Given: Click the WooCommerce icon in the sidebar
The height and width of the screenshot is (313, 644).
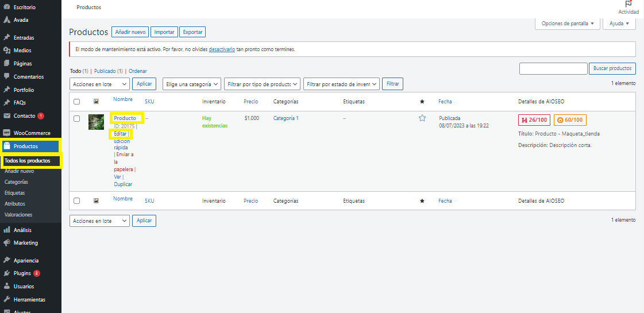Looking at the screenshot, I should point(7,133).
